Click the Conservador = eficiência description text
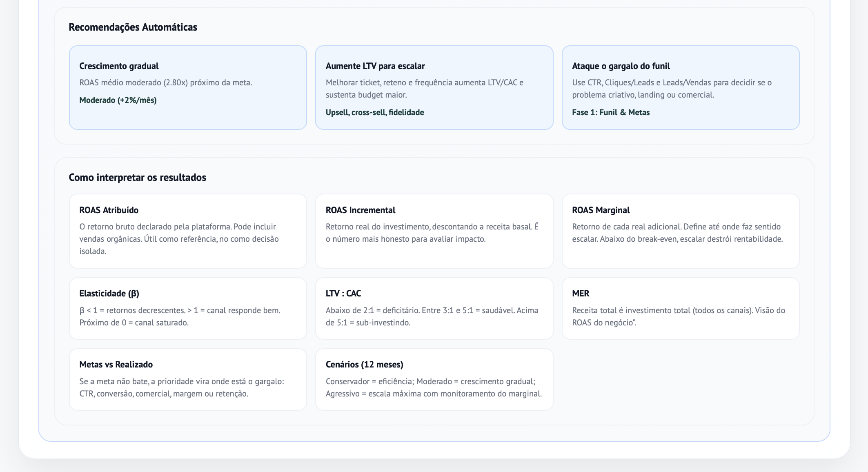This screenshot has width=868, height=472. (434, 387)
